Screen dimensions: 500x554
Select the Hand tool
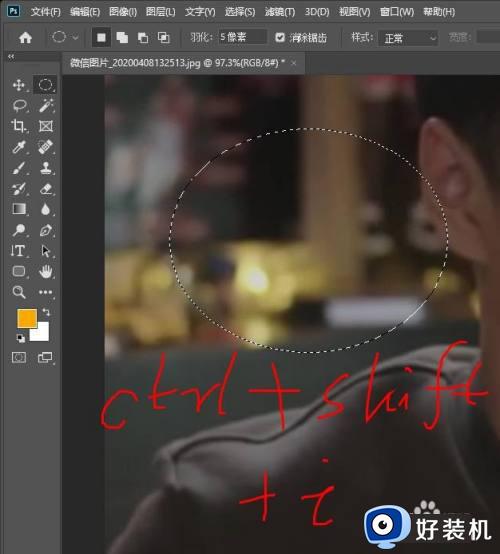46,271
